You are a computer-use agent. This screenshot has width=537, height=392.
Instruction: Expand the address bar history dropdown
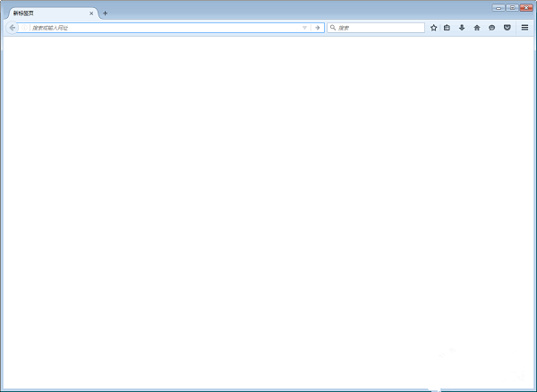304,28
